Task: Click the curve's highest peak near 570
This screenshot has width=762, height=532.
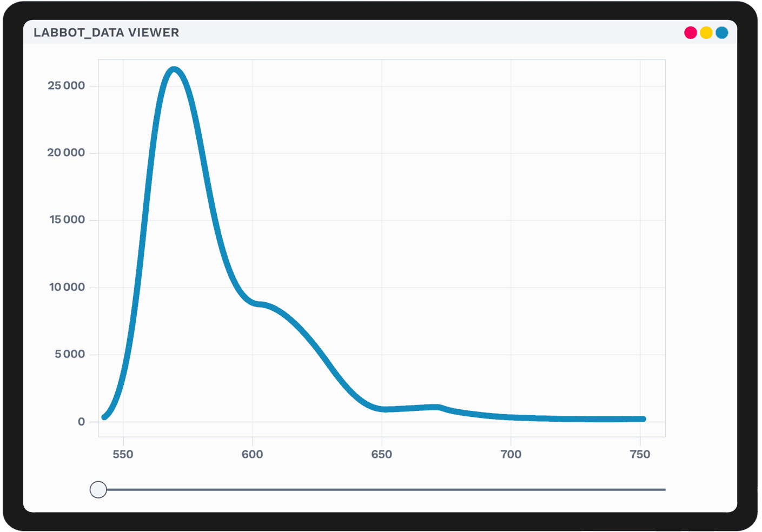Action: pyautogui.click(x=174, y=69)
